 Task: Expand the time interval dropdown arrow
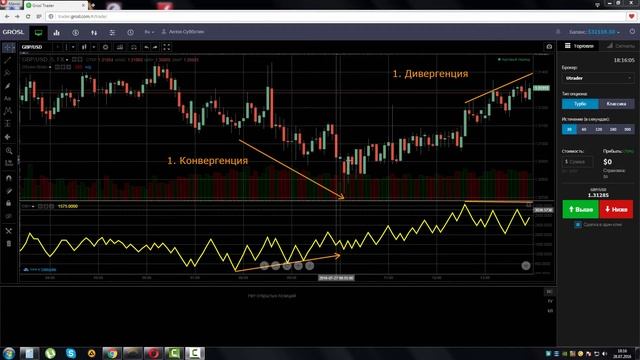(x=73, y=47)
